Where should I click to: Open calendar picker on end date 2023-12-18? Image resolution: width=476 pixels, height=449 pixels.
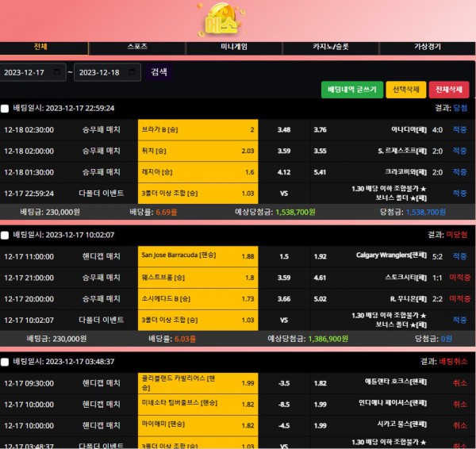[132, 72]
